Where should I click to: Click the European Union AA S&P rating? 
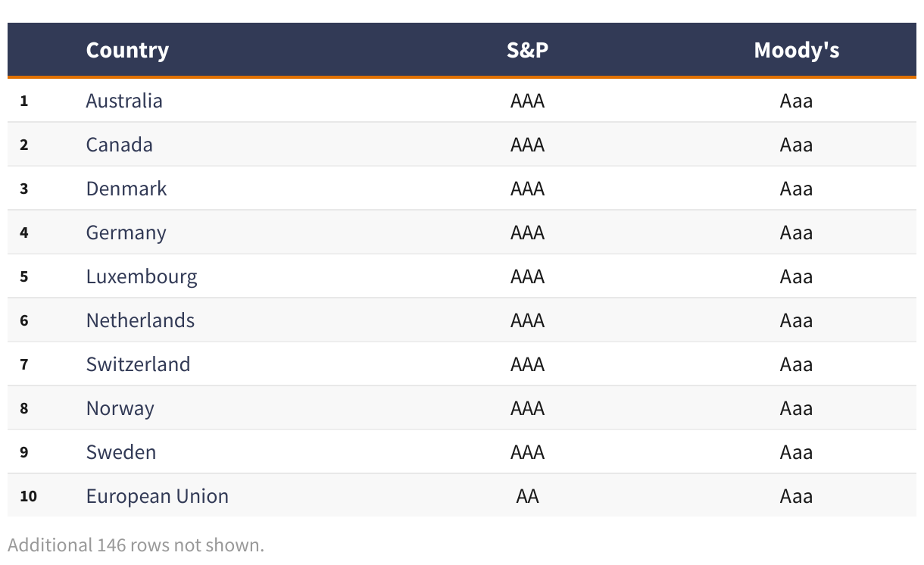pyautogui.click(x=527, y=496)
